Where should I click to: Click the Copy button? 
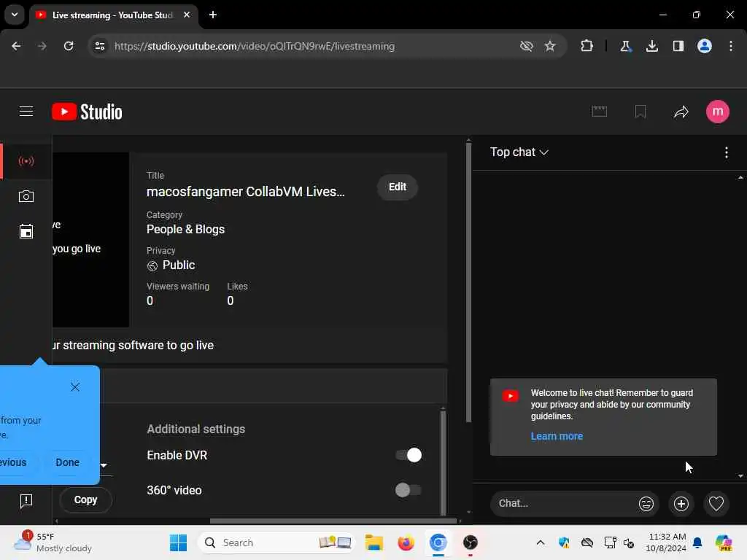(x=86, y=500)
